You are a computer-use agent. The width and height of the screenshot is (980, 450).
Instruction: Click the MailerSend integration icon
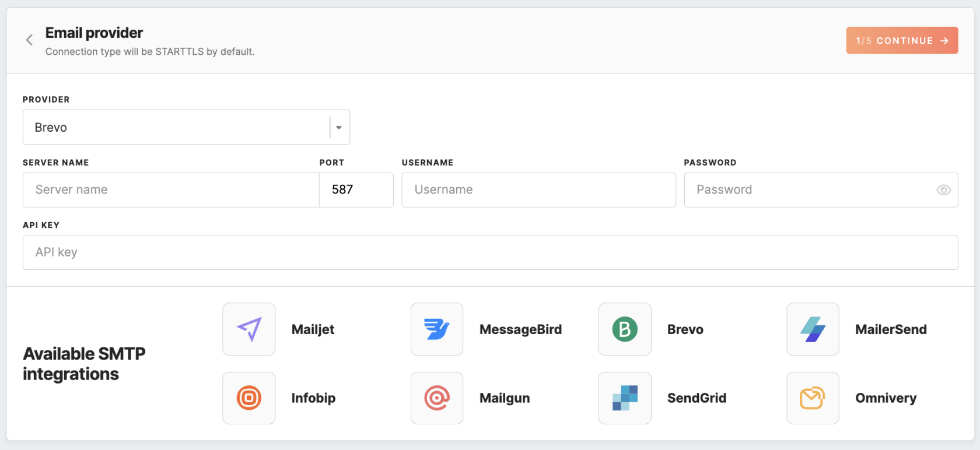(x=813, y=329)
